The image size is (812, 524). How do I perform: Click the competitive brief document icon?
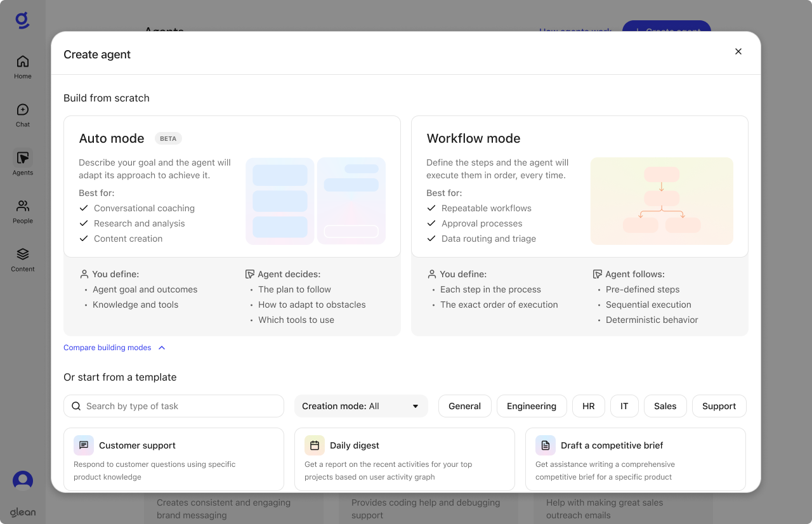(x=545, y=445)
